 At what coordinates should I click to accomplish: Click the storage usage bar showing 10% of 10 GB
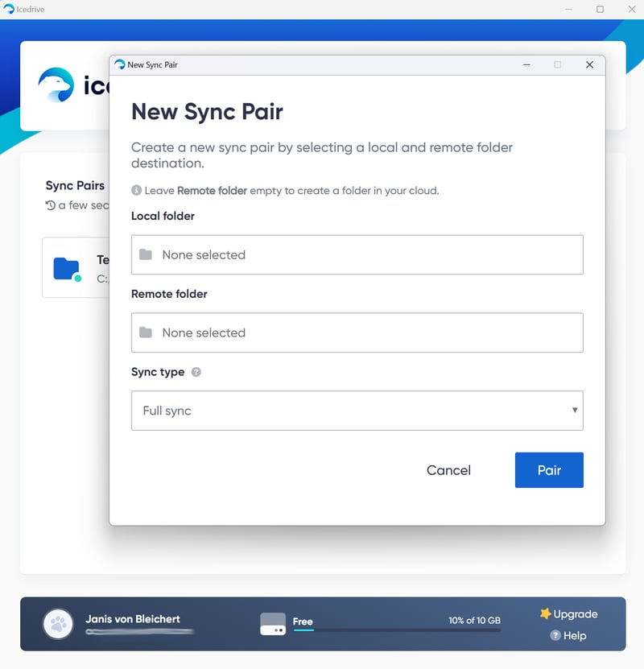[396, 630]
